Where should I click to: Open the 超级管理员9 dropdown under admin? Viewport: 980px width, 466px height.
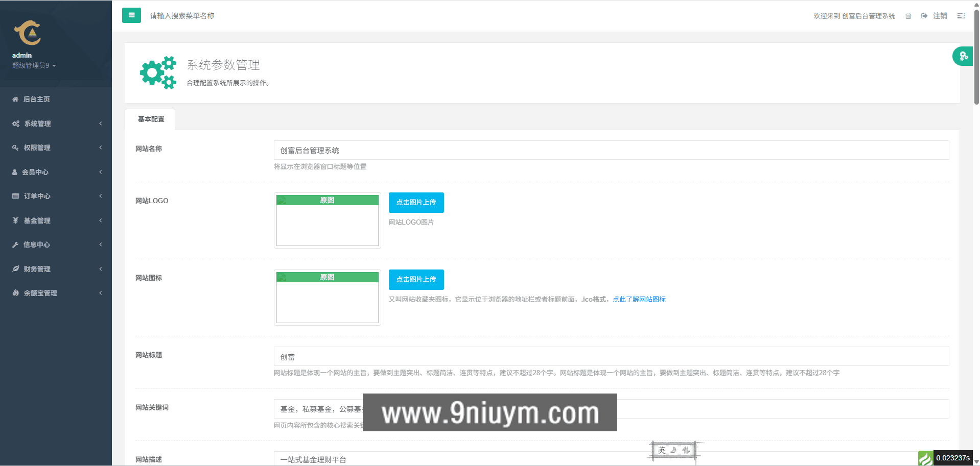pyautogui.click(x=32, y=65)
